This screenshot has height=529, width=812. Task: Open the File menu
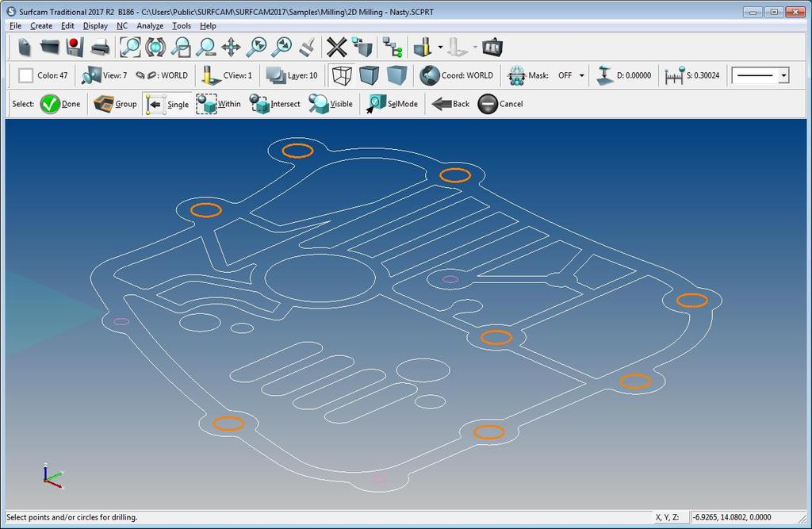click(16, 26)
